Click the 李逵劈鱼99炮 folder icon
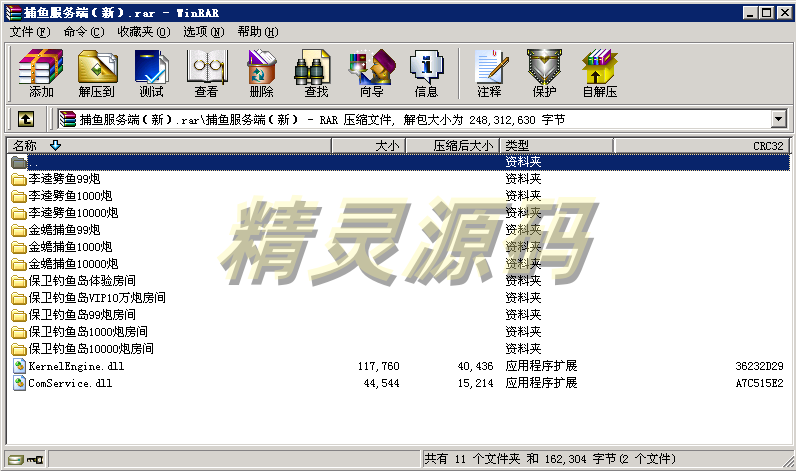This screenshot has height=471, width=796. [x=19, y=179]
